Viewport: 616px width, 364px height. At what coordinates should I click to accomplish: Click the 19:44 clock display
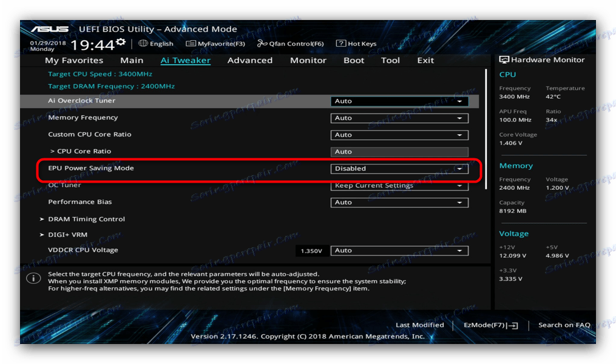[x=92, y=45]
